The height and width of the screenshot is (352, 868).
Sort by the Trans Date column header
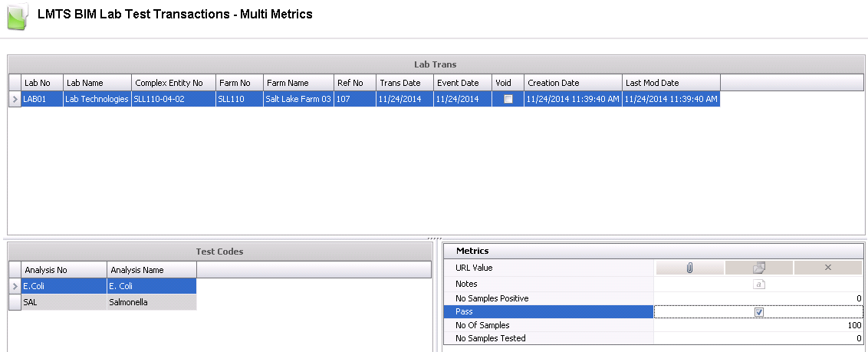[403, 83]
